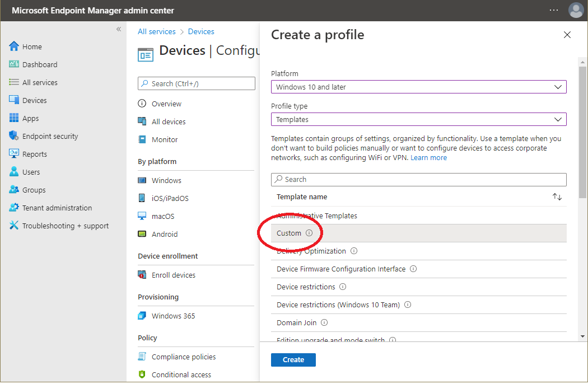Select the Custom template row

click(x=418, y=233)
